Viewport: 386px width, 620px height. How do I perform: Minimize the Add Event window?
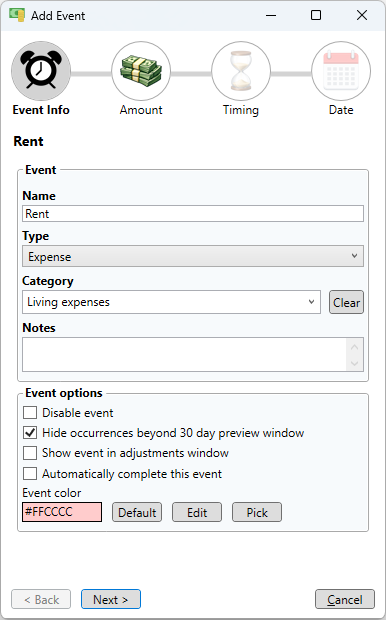[271, 15]
